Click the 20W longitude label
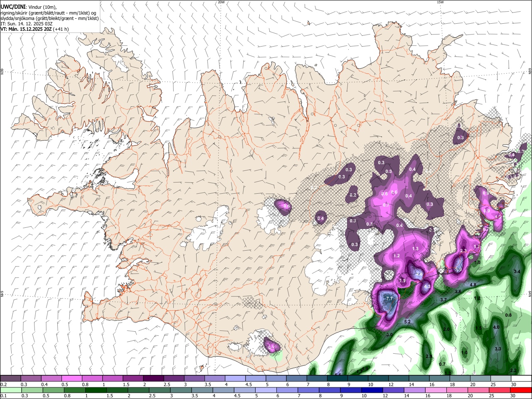This screenshot has width=532, height=399. click(x=221, y=2)
